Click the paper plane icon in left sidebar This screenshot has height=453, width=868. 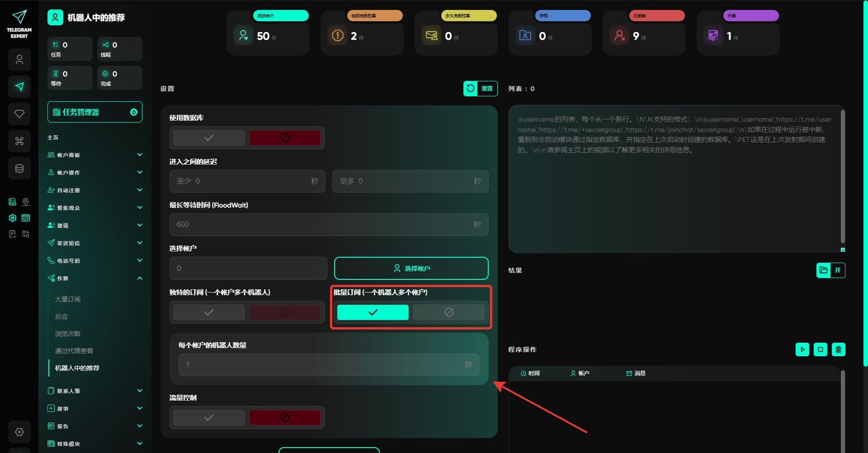pos(19,87)
